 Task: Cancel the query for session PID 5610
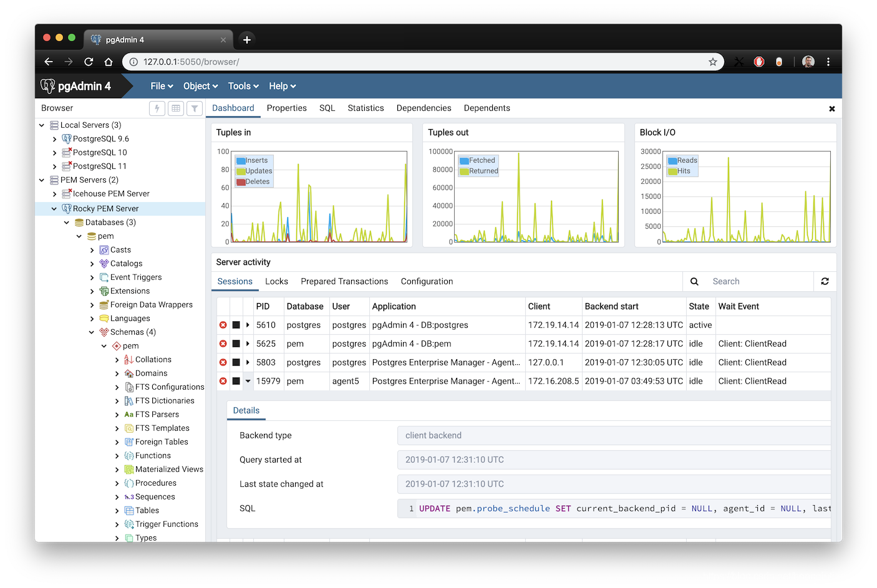pos(223,325)
